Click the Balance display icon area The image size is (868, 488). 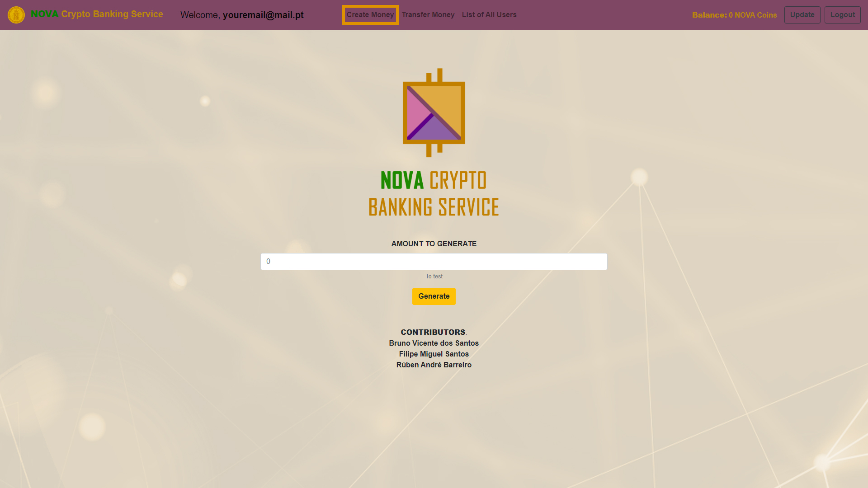tap(735, 15)
